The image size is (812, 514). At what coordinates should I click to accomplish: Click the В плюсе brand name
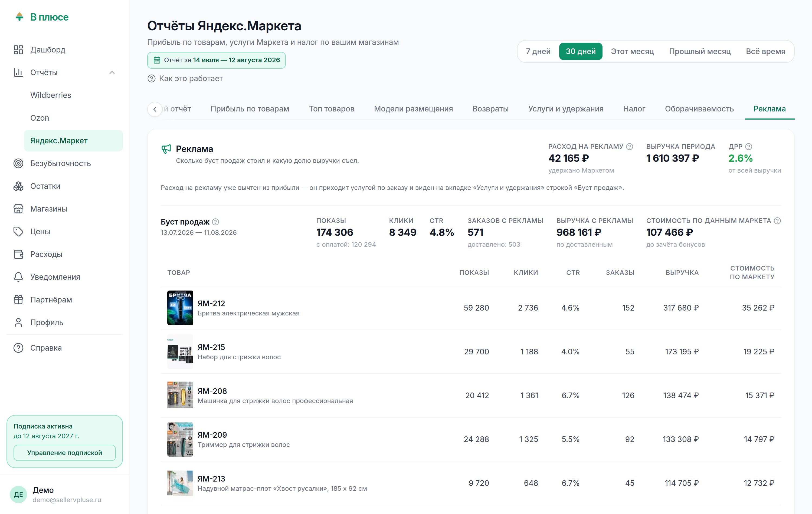tap(50, 17)
